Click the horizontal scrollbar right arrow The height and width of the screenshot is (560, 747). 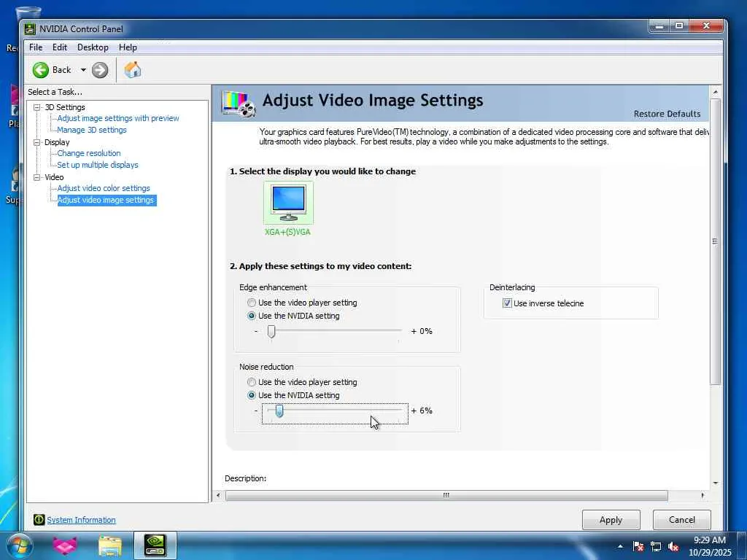click(703, 495)
